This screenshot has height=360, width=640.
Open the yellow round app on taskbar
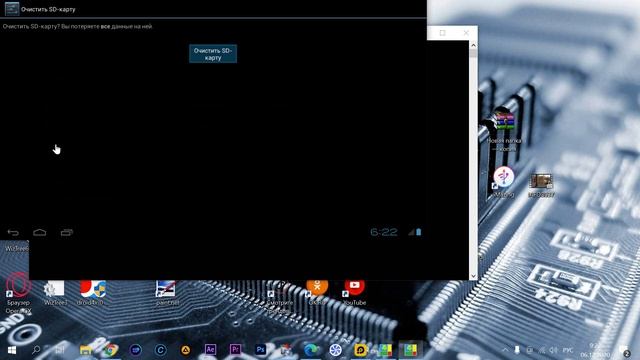pyautogui.click(x=360, y=350)
